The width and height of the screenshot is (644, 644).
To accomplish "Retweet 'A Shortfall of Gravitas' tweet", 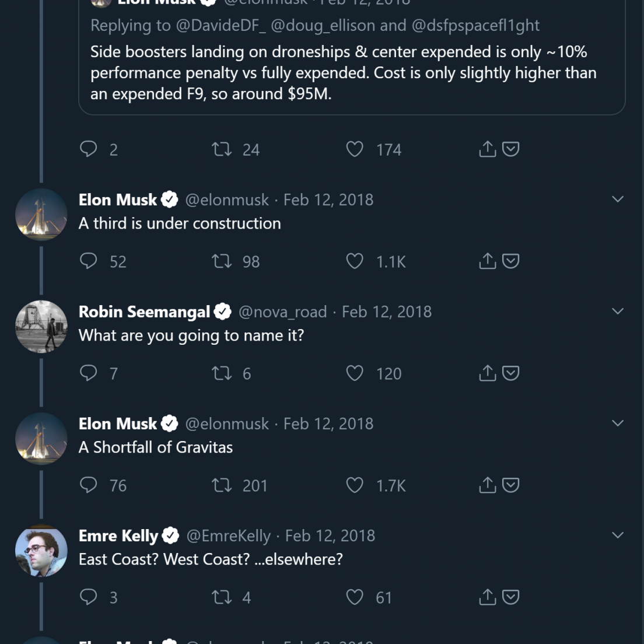I will pos(222,485).
